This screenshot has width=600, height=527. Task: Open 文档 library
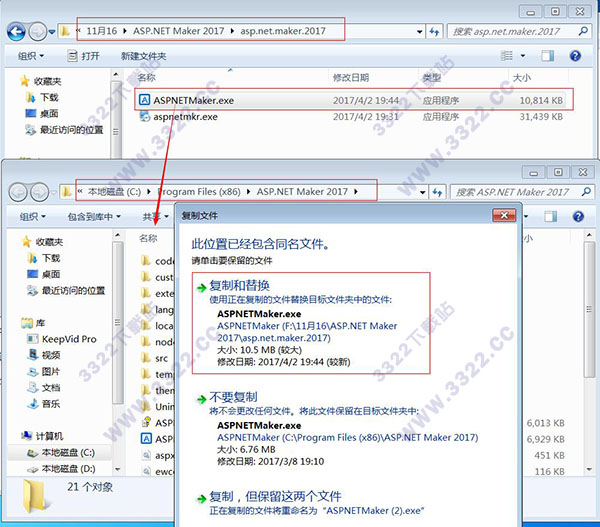tap(44, 388)
